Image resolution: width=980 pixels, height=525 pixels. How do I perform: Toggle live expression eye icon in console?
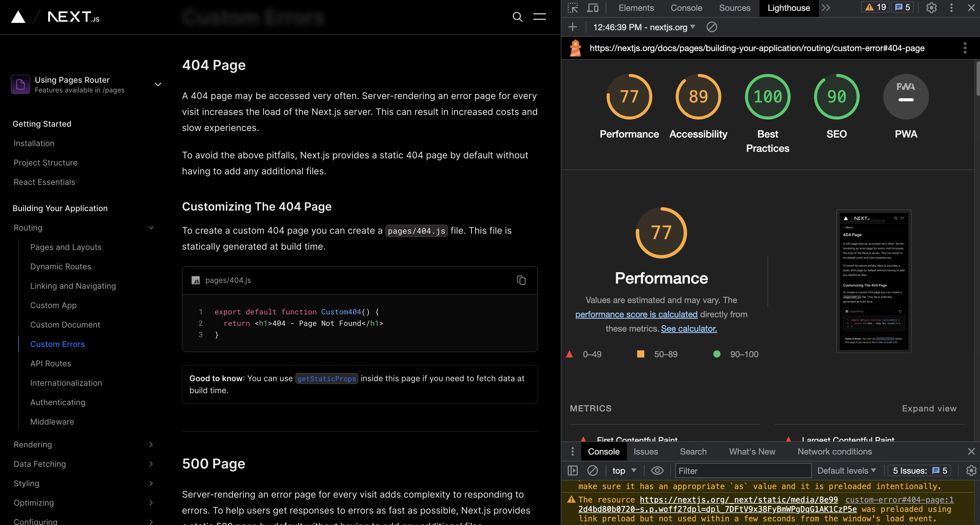657,471
